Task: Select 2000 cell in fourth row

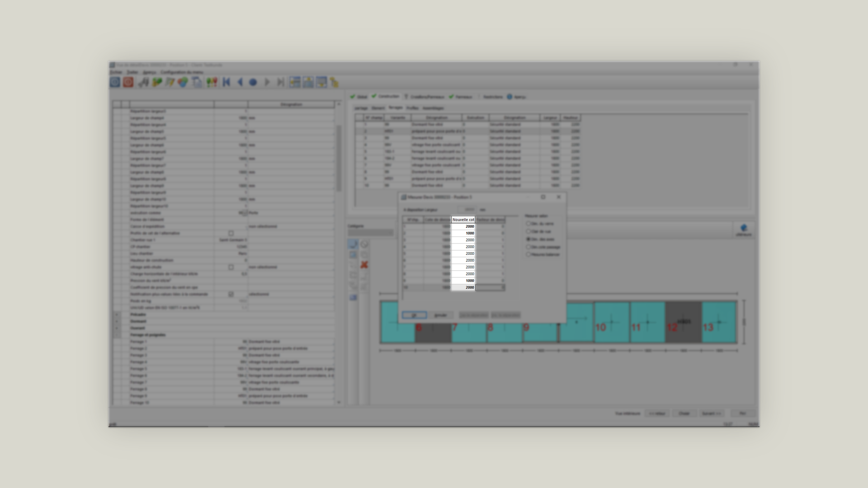Action: [463, 247]
